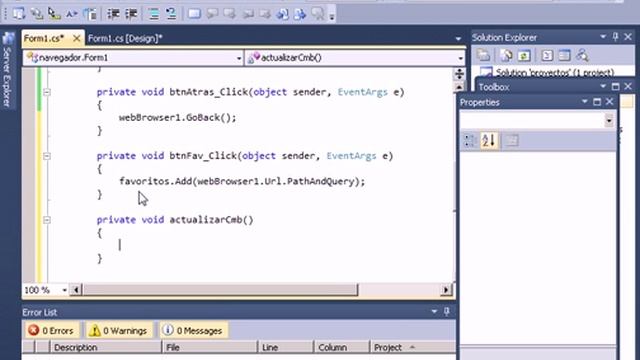Open Error List window position dropdown
This screenshot has height=360, width=640.
pos(434,312)
